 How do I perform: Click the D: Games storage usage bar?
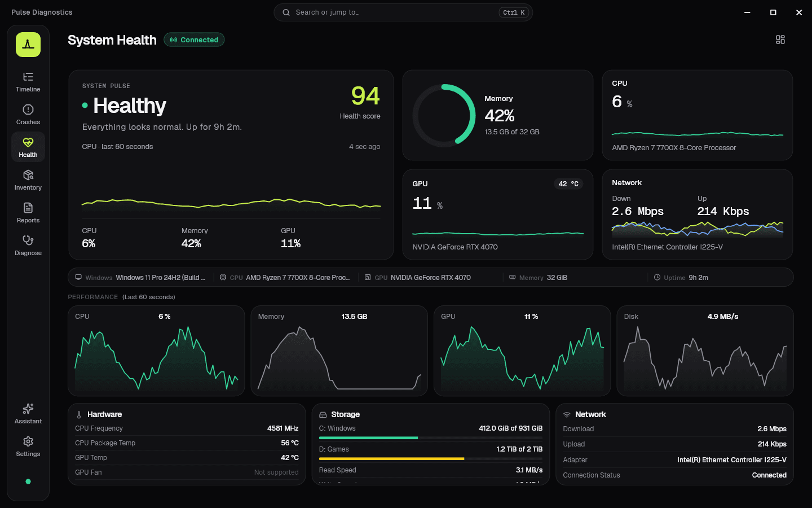click(431, 459)
